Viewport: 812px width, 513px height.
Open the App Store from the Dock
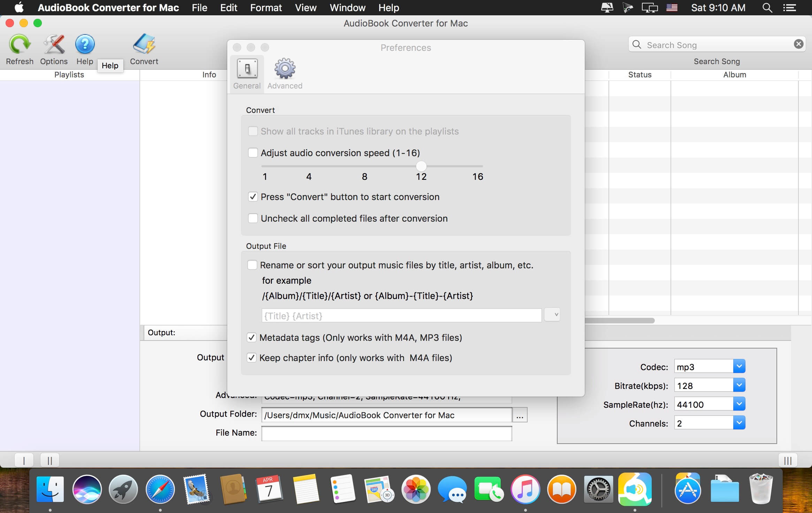[688, 489]
